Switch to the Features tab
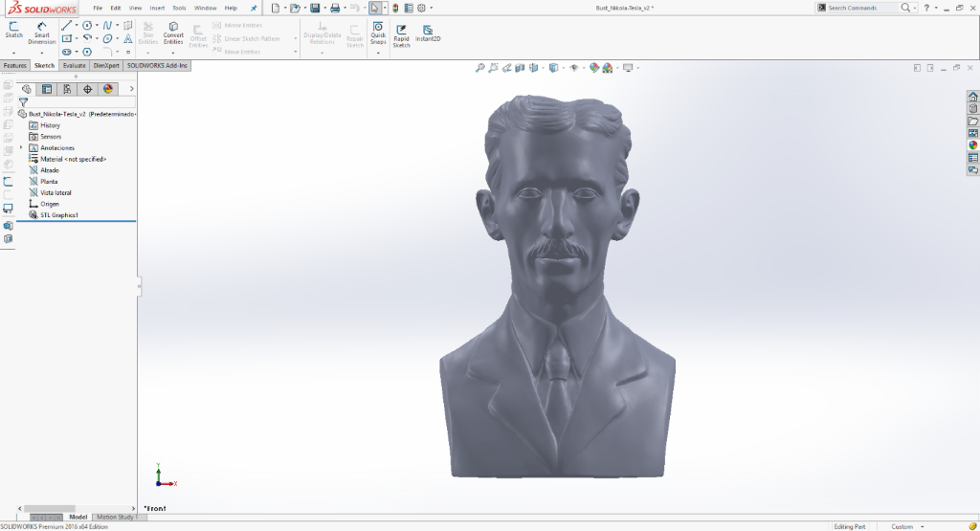 (x=15, y=65)
